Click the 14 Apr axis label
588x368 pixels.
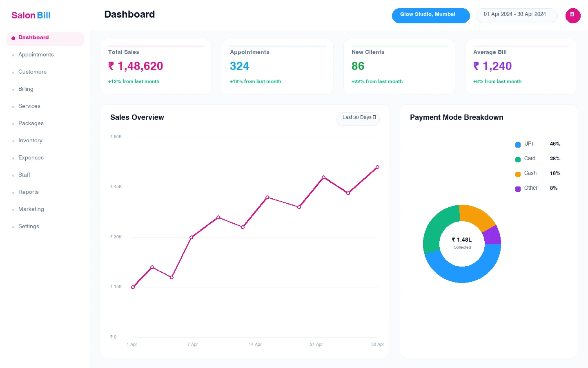[255, 344]
